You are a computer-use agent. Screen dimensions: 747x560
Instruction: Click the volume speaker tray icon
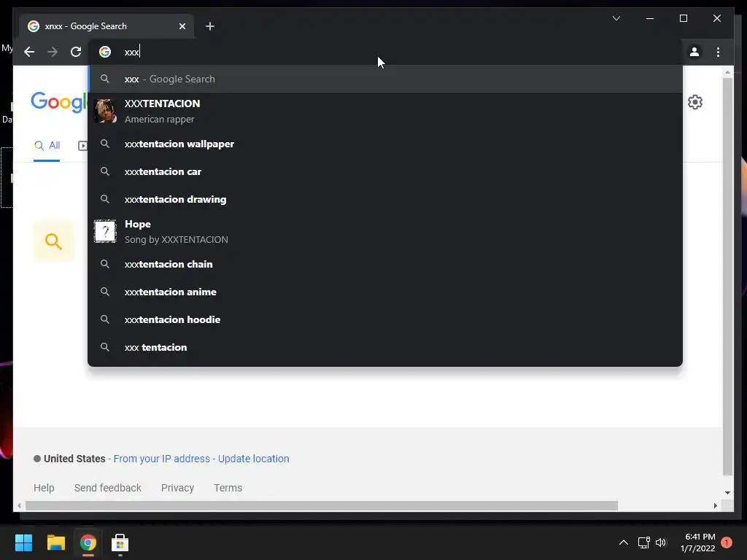pyautogui.click(x=661, y=542)
